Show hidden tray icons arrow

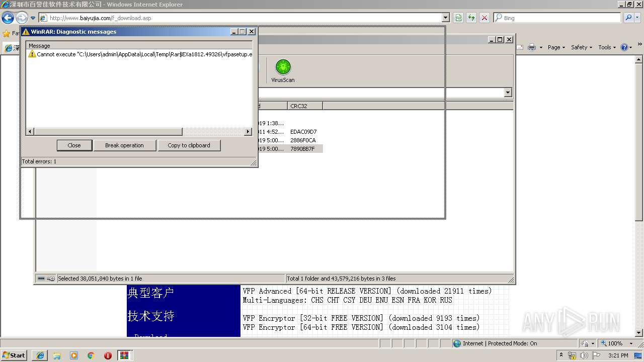[x=561, y=355]
